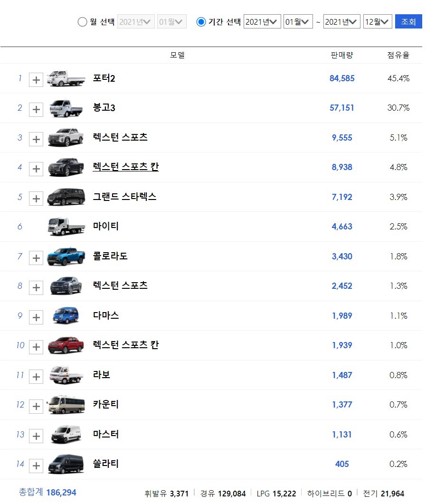Expand the 포터2 row details
Image resolution: width=426 pixels, height=504 pixels.
tap(36, 80)
